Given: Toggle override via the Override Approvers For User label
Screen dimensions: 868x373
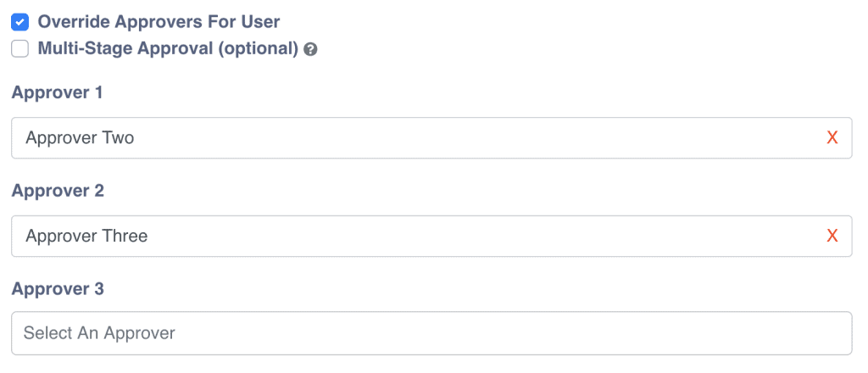Looking at the screenshot, I should point(159,22).
